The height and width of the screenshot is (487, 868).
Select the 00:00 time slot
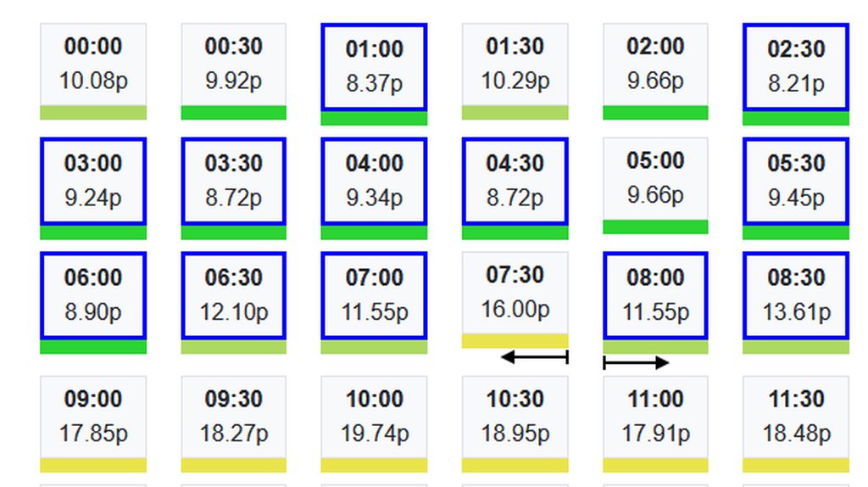(93, 64)
